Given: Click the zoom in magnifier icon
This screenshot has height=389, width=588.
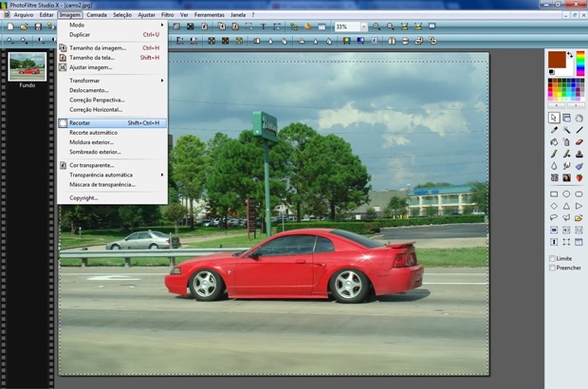Looking at the screenshot, I should point(376,27).
